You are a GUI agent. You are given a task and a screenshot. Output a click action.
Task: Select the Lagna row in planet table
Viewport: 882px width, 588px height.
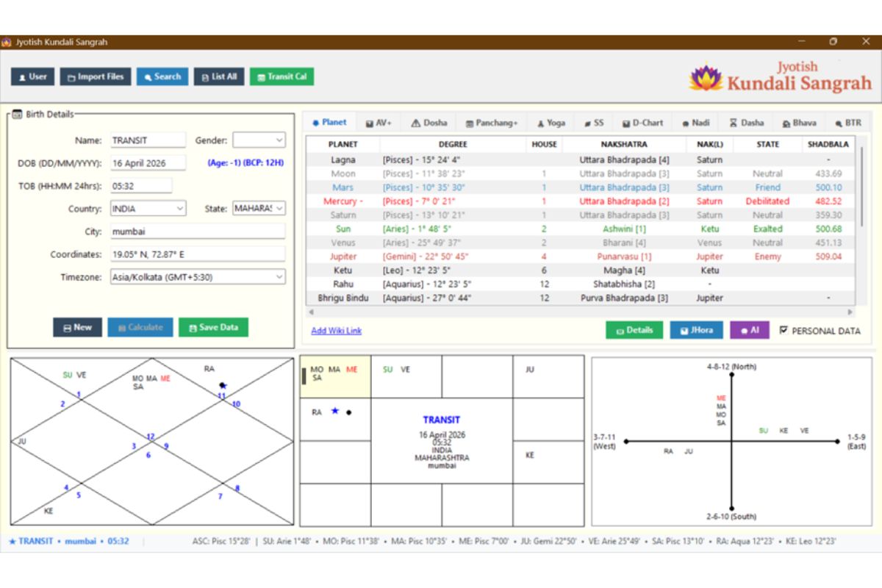pos(581,159)
